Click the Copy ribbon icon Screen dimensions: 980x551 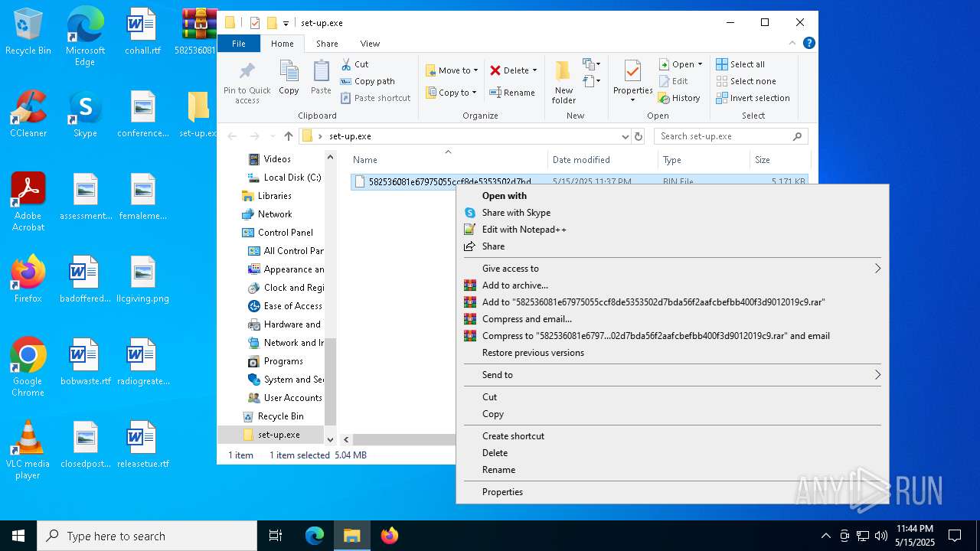click(x=289, y=78)
